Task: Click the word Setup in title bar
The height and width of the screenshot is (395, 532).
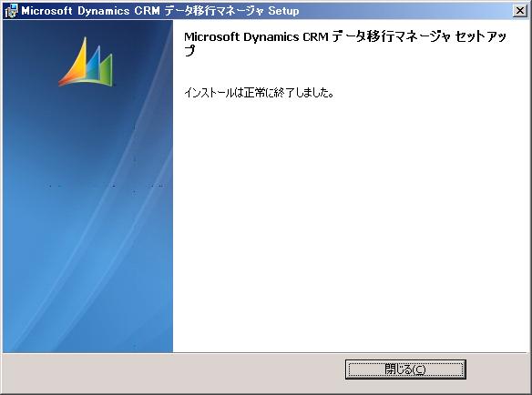Action: [283, 11]
